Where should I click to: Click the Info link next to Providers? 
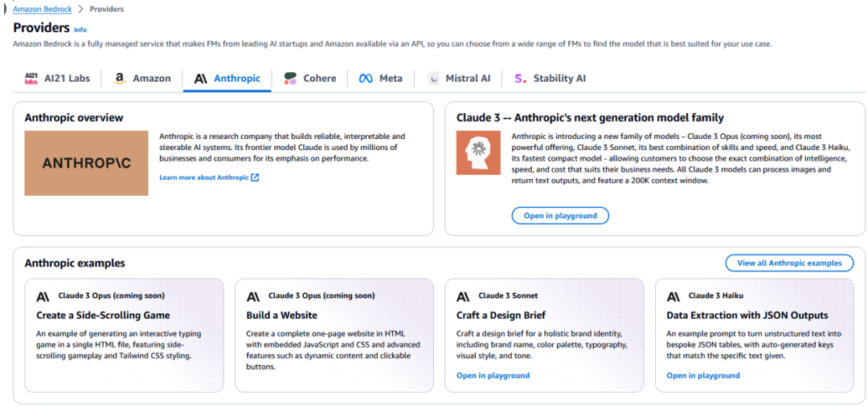click(80, 30)
